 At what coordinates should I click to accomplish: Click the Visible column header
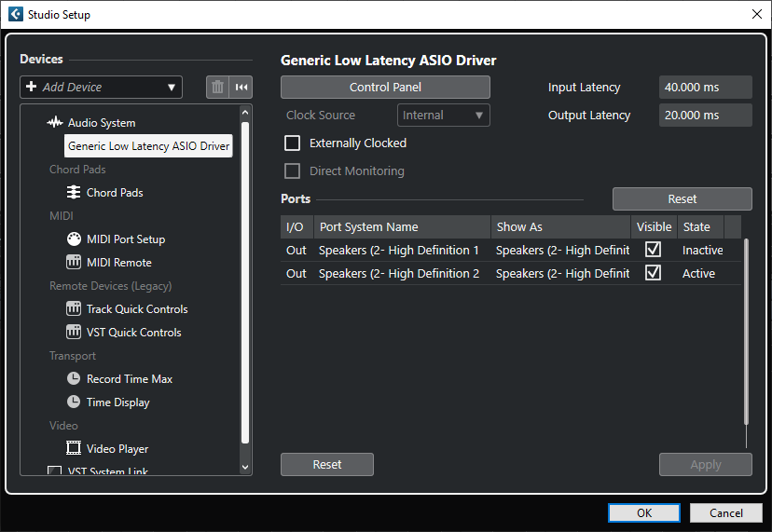(654, 227)
